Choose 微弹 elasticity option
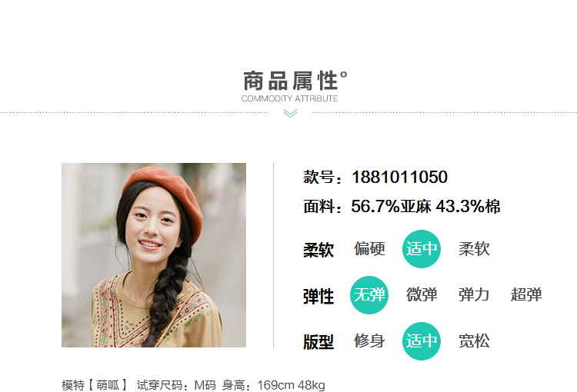The width and height of the screenshot is (577, 392). (x=422, y=295)
